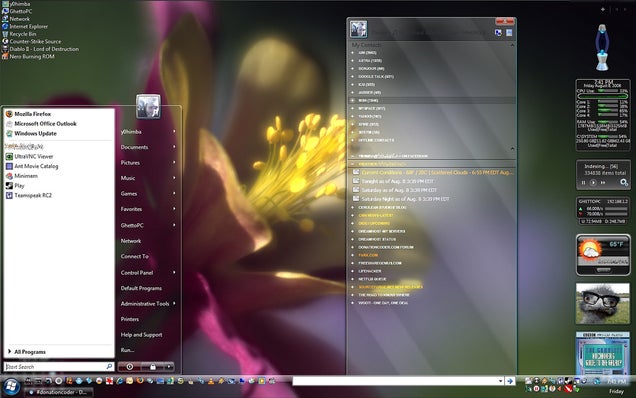
Task: Open Mozilla Firefox from Start menu
Action: point(32,114)
